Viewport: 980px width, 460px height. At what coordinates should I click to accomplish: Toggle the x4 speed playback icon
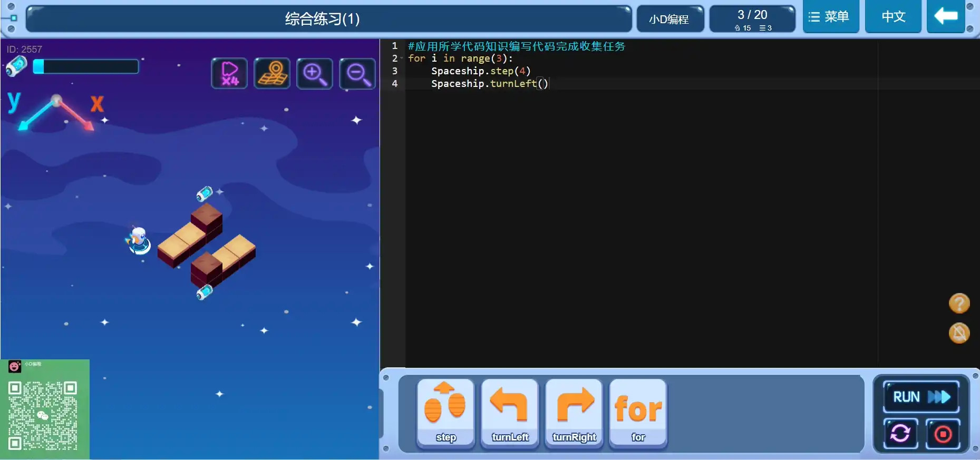pos(229,73)
